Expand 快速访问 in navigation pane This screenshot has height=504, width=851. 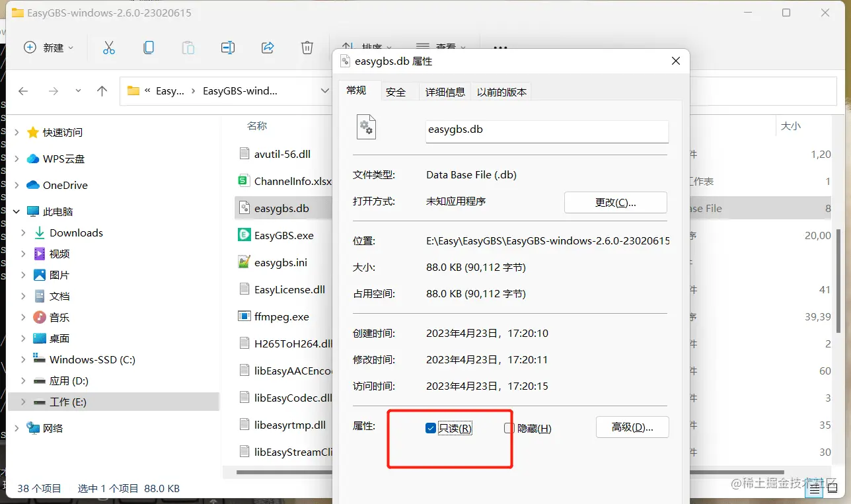(x=17, y=132)
